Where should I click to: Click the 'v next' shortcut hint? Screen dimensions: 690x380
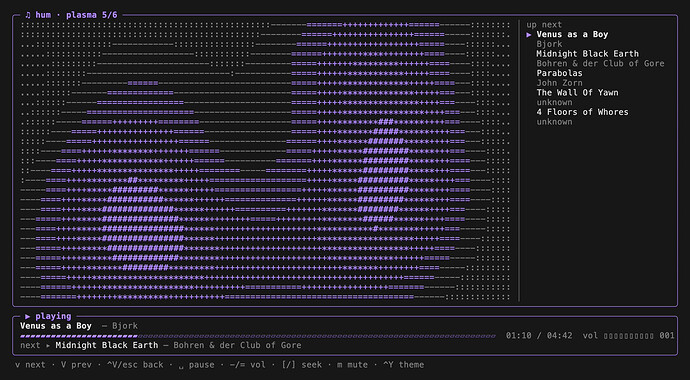click(30, 365)
